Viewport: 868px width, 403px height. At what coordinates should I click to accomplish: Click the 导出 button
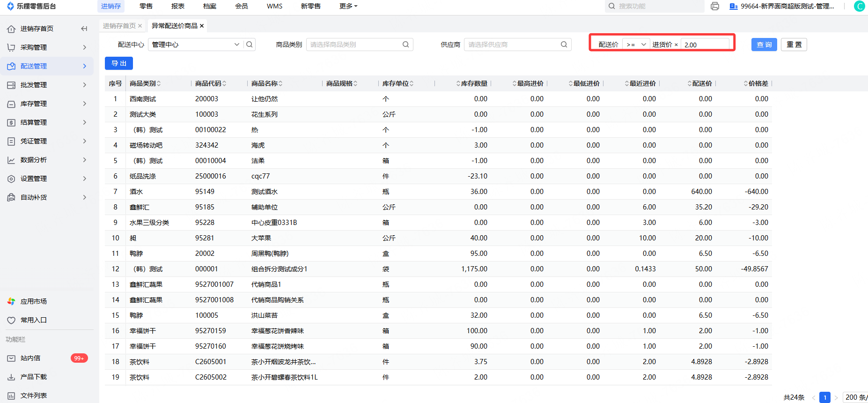[119, 63]
